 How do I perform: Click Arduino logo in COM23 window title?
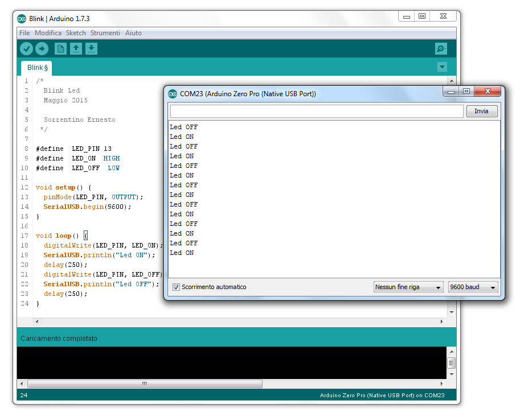pyautogui.click(x=173, y=94)
